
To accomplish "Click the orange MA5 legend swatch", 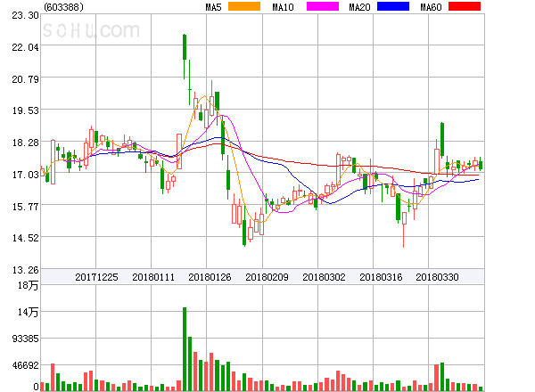I will [x=244, y=6].
